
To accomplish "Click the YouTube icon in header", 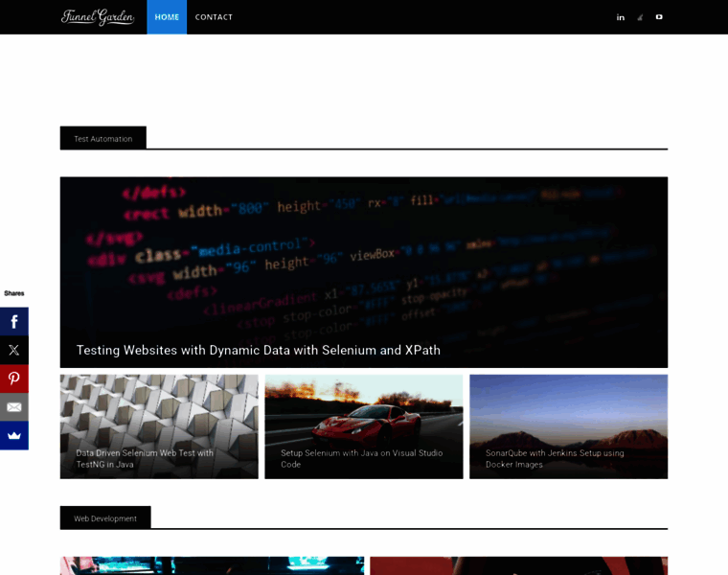I will tap(659, 17).
